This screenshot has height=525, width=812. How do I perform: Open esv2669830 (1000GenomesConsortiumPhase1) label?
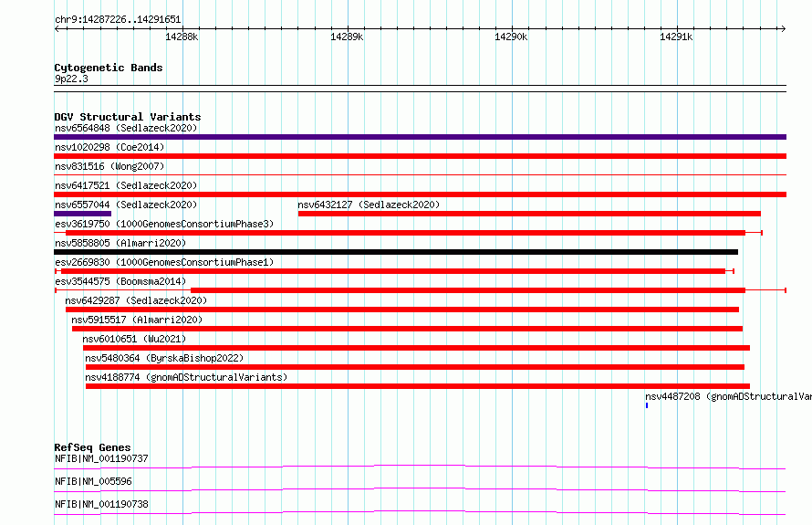pos(164,262)
